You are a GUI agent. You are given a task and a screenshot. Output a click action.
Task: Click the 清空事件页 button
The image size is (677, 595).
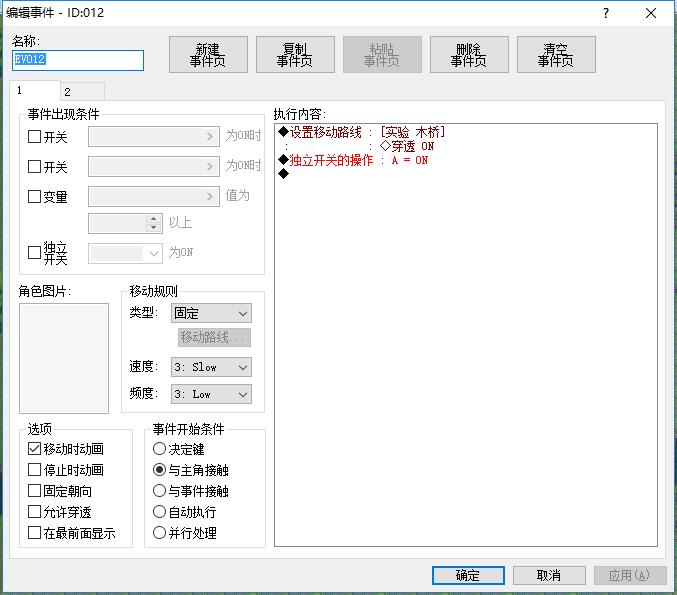556,54
